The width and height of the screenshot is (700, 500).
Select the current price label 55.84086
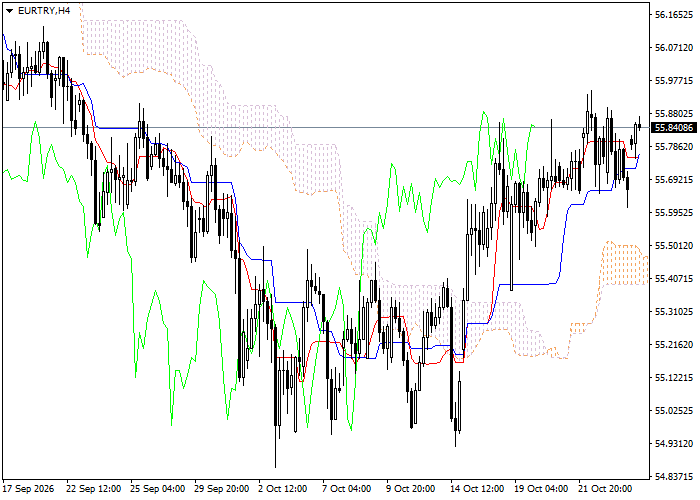[x=674, y=128]
